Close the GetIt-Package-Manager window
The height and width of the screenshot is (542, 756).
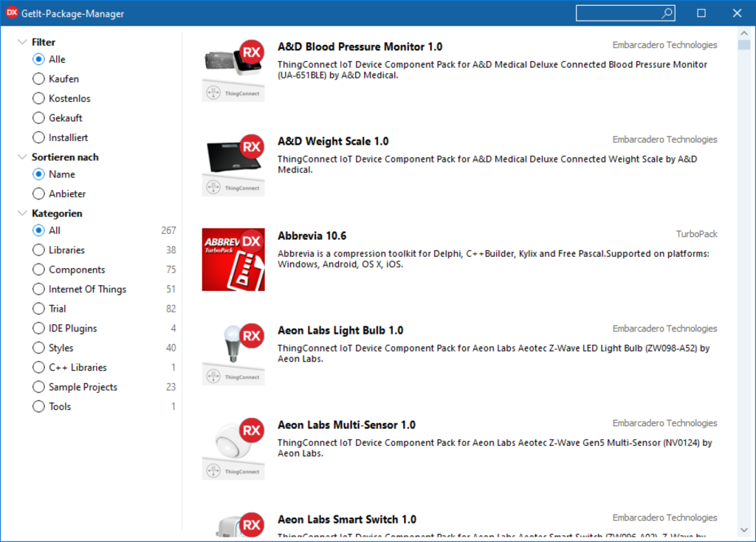[x=738, y=13]
